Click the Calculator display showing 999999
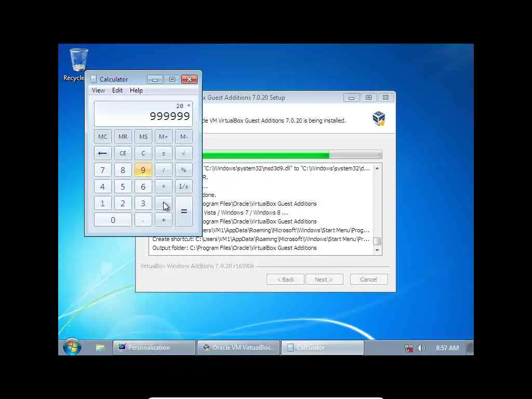The height and width of the screenshot is (399, 532). pos(143,114)
